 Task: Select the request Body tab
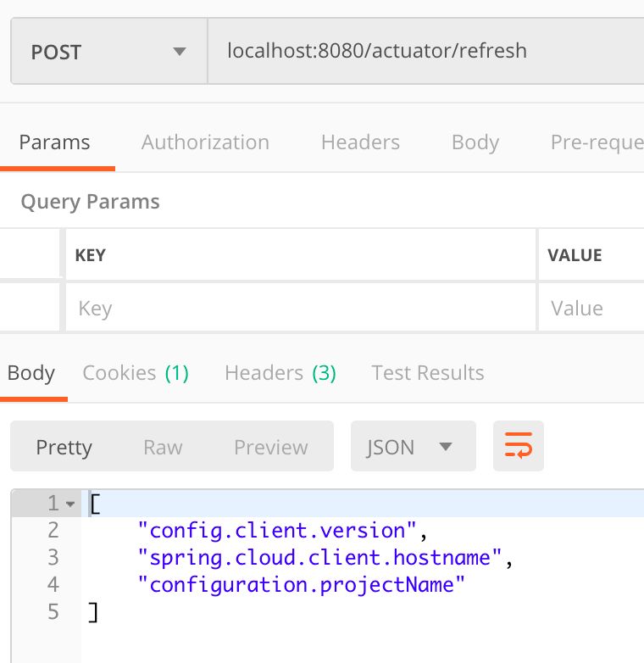475,142
